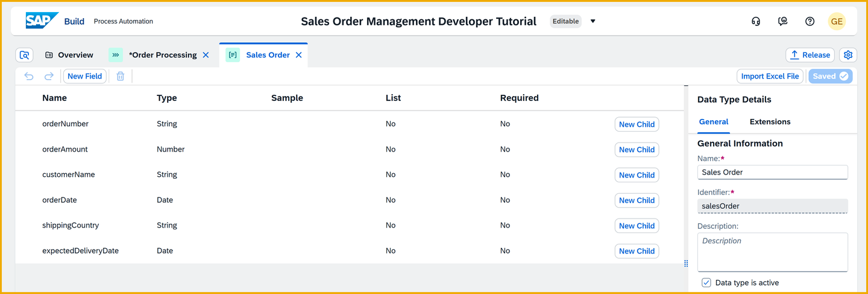Screen dimensions: 868x294
Task: Click the Description text area
Action: click(x=773, y=252)
